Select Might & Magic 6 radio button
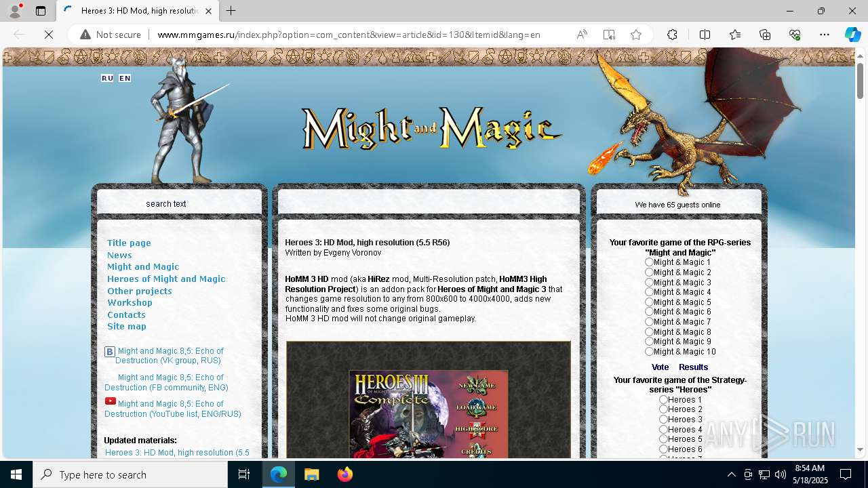Screen dimensions: 868x488 click(x=650, y=312)
